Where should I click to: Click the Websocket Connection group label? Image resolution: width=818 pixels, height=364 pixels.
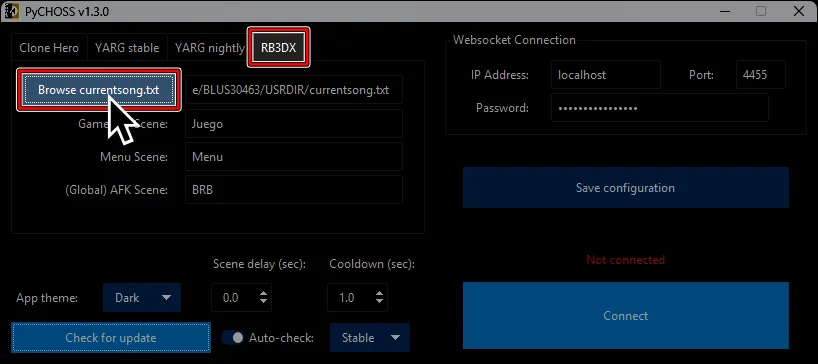tap(514, 40)
